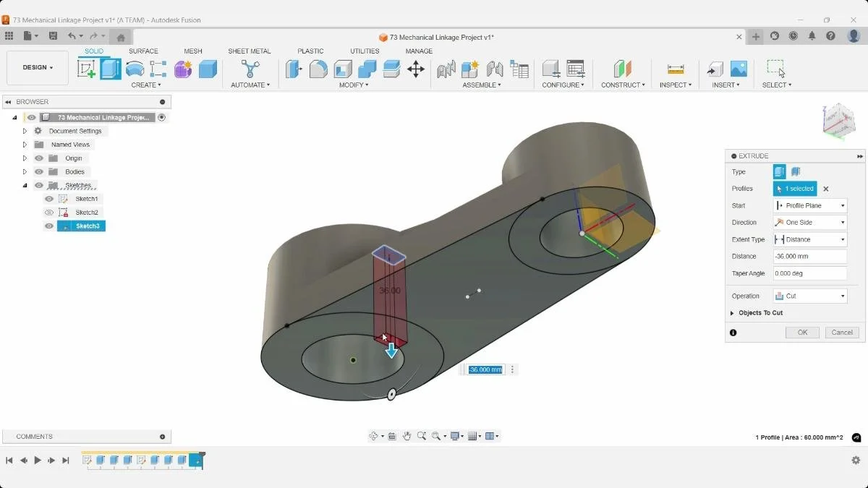Open the MODIFY menu label
Screen dimensions: 868x488
pos(354,85)
